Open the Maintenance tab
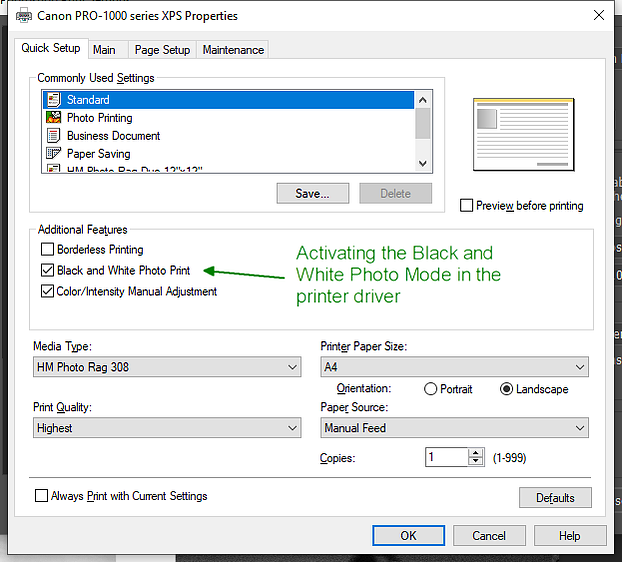Screen dimensions: 622x562 (233, 50)
